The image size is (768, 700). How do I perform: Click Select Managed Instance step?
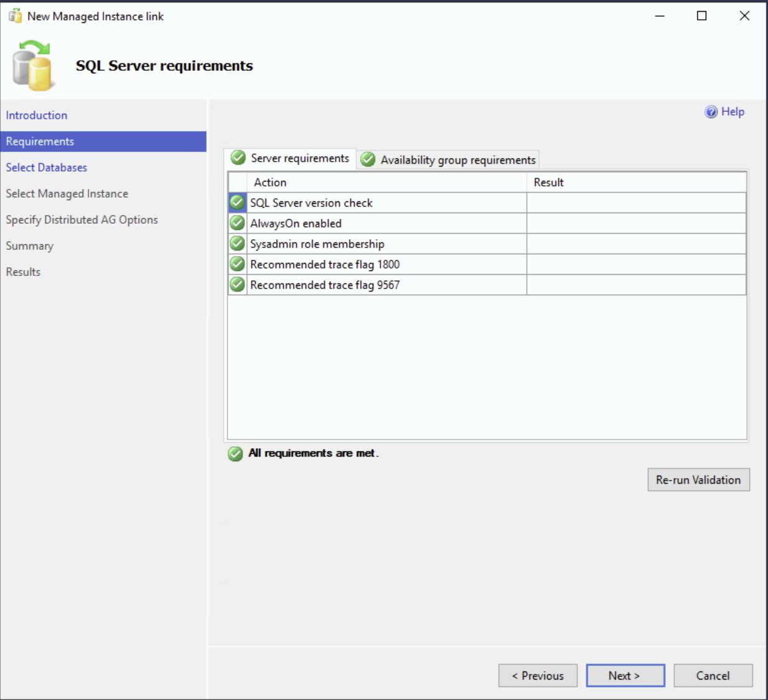(67, 193)
